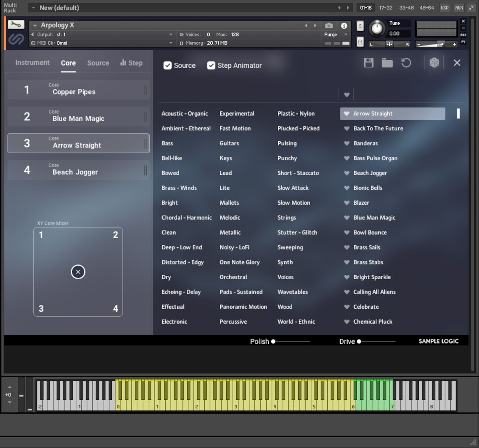Click the next multi arrow
479x448 pixels.
348,8
